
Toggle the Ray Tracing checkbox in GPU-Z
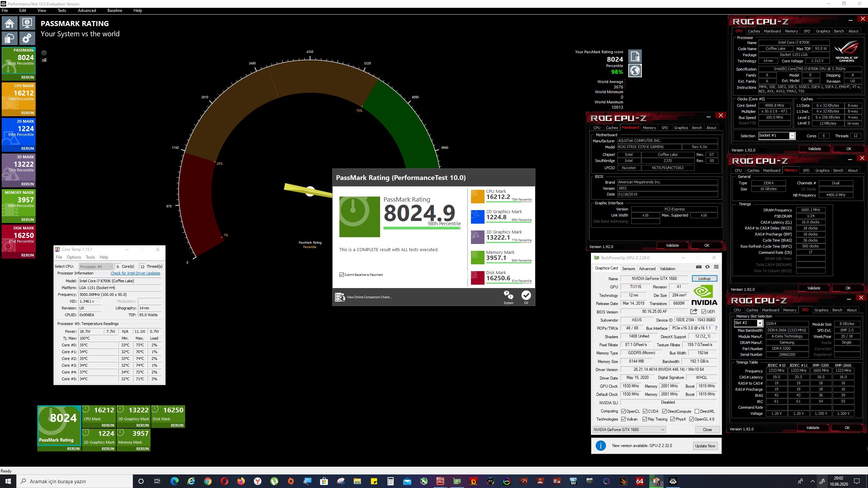point(645,419)
